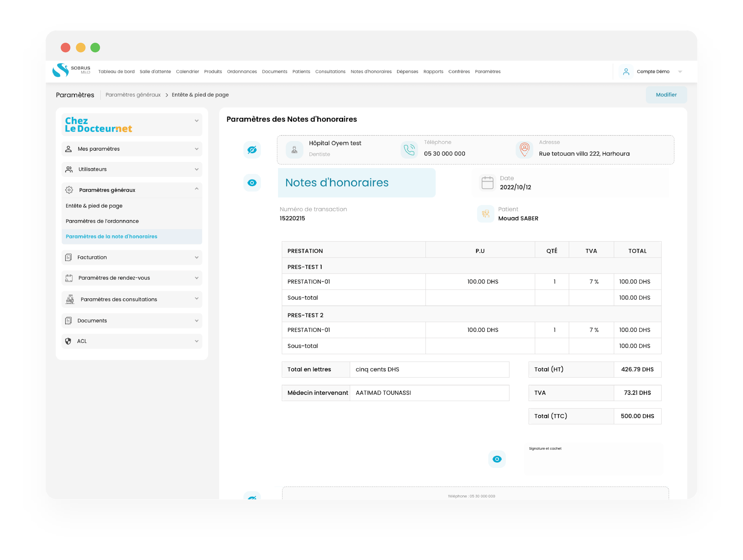This screenshot has width=743, height=560.
Task: Click the hospital doctor icon in header
Action: click(294, 150)
